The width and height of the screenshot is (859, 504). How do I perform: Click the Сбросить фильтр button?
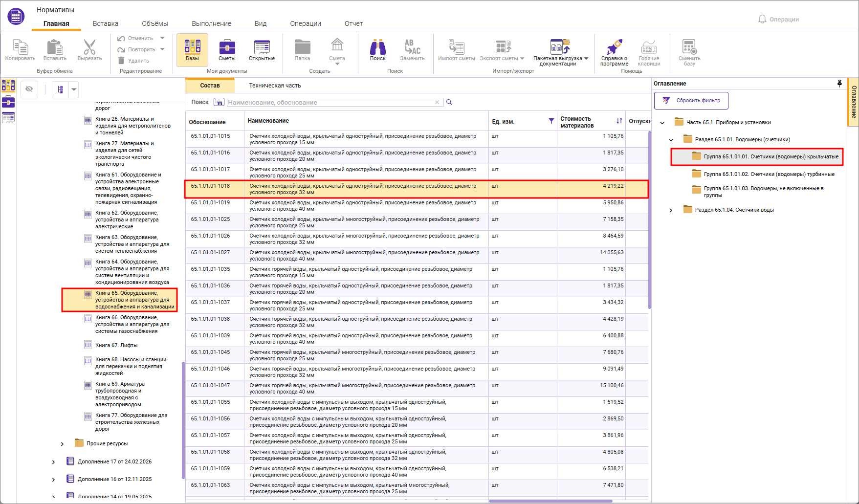coord(691,101)
